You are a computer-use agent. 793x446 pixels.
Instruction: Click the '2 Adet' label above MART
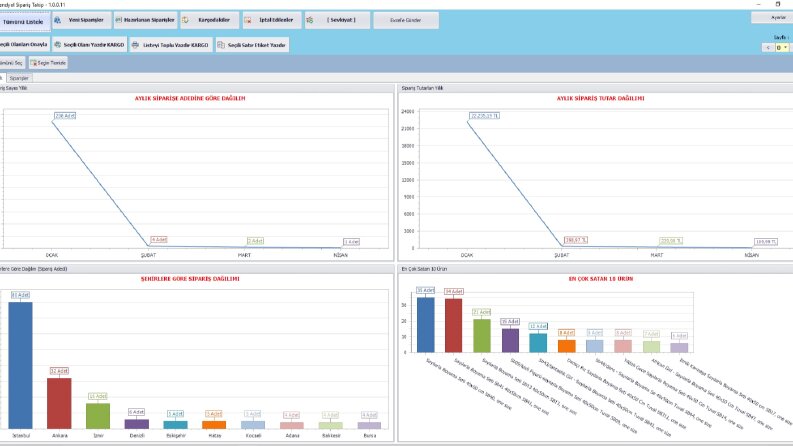pos(255,241)
